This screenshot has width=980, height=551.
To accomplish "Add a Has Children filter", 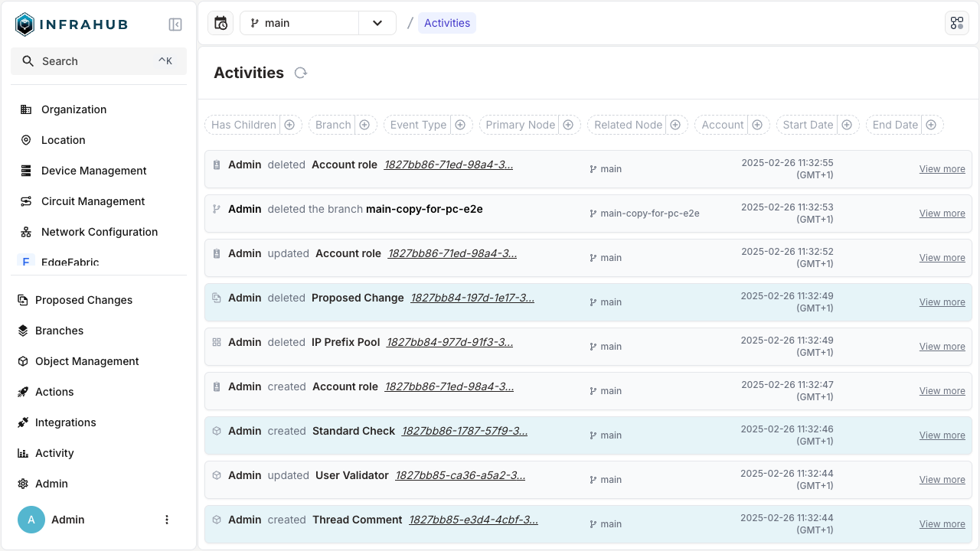I will (x=289, y=125).
